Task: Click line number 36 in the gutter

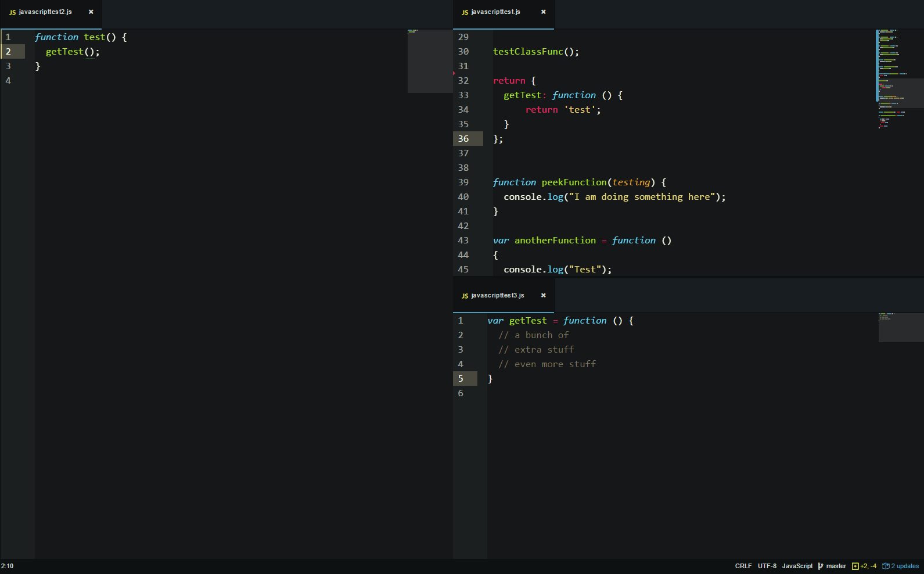Action: click(463, 139)
